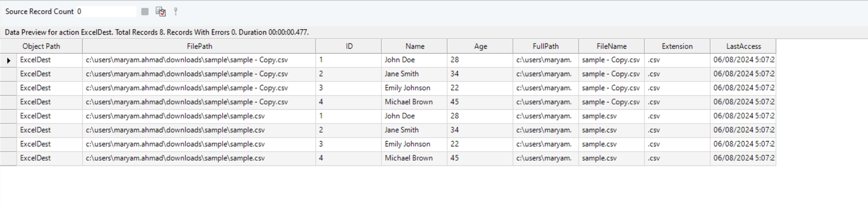Click the first sample.csv FileName cell
The width and height of the screenshot is (868, 204).
pos(599,116)
